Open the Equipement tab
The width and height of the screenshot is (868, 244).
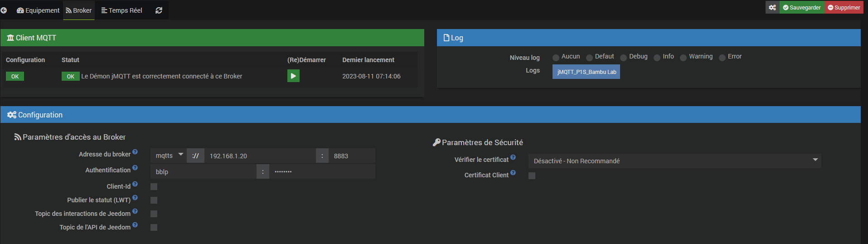tap(38, 10)
